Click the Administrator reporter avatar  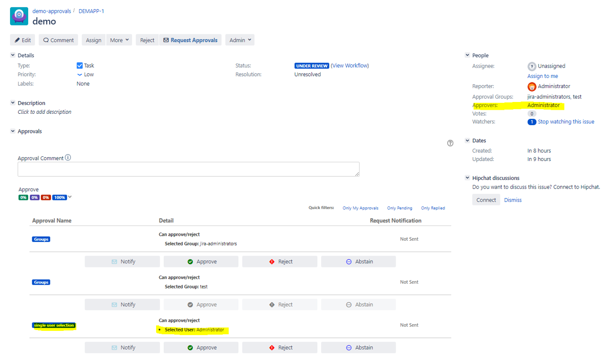click(x=532, y=87)
